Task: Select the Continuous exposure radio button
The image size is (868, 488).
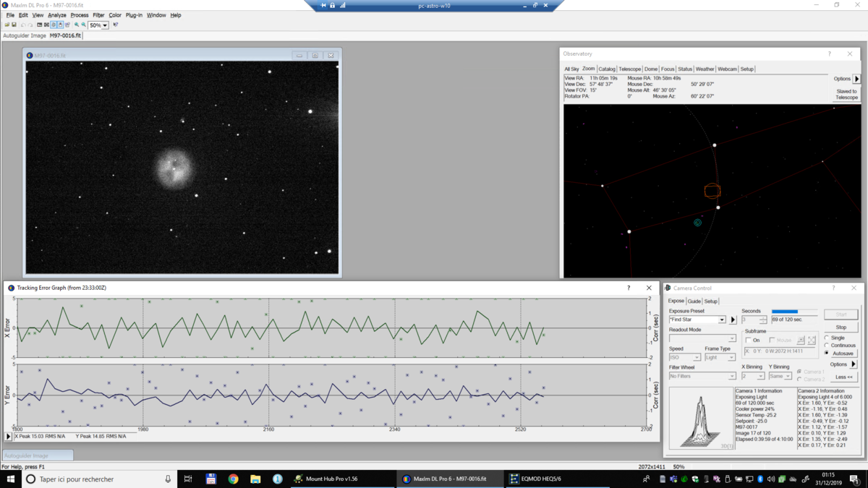Action: click(x=827, y=346)
